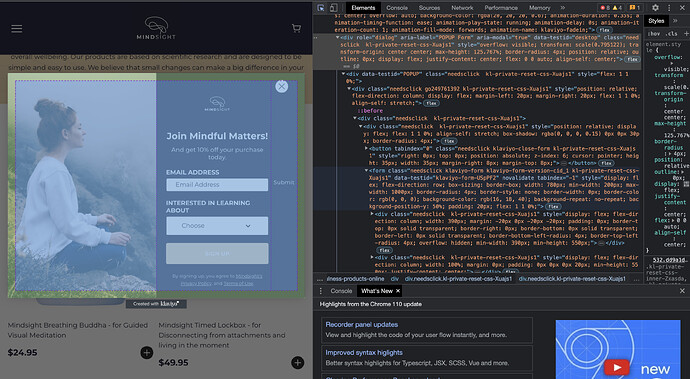Collapse the role=dialog div node

coord(337,38)
